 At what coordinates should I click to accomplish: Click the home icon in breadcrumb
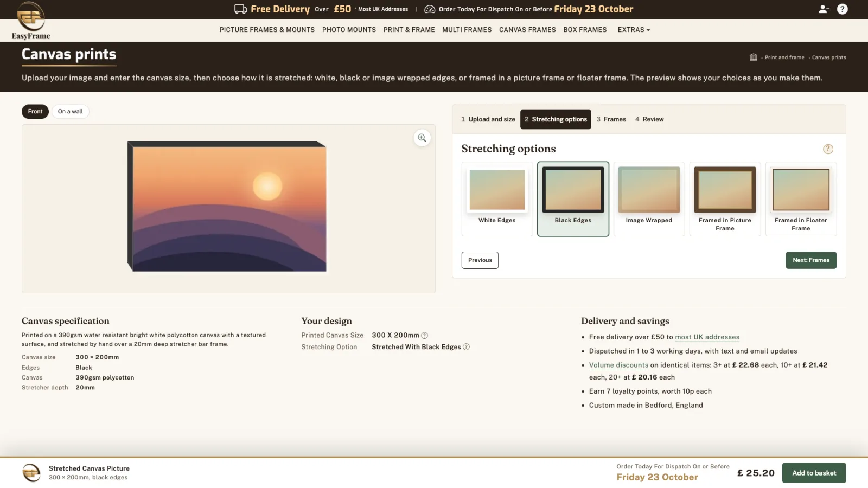pos(754,57)
